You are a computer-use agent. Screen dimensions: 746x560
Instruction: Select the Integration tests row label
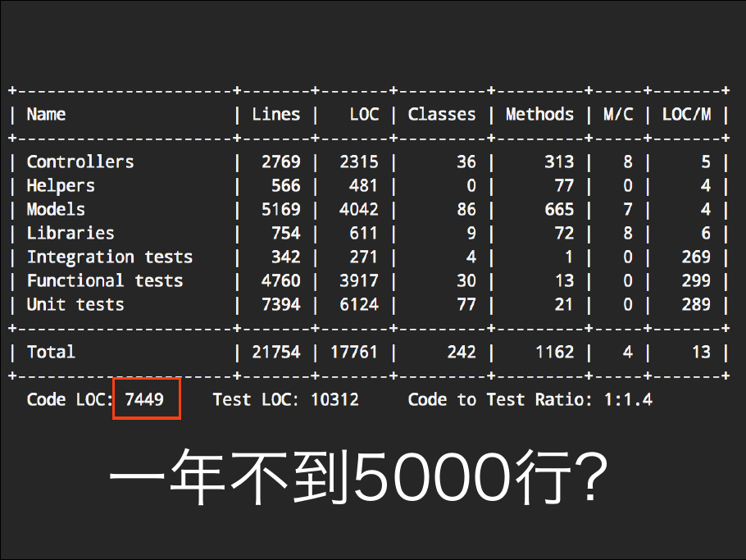tap(110, 257)
